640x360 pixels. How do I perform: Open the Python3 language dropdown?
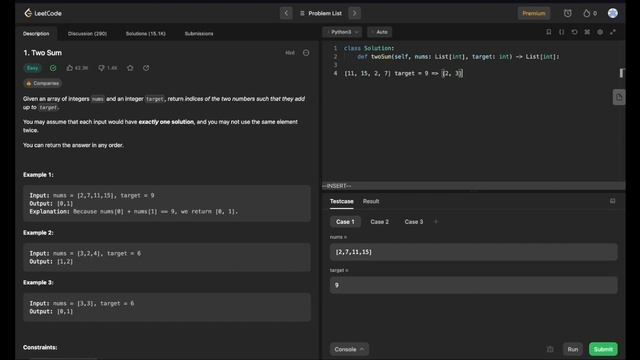(x=343, y=32)
